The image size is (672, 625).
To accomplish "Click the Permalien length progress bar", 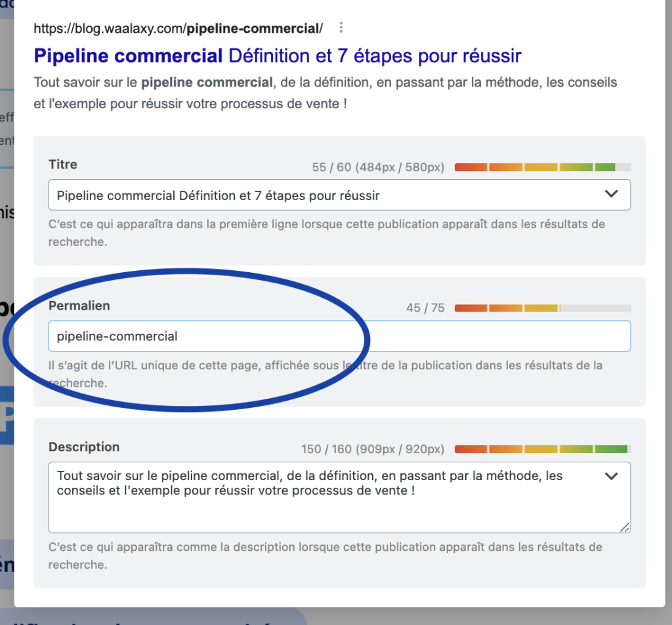I will tap(542, 308).
